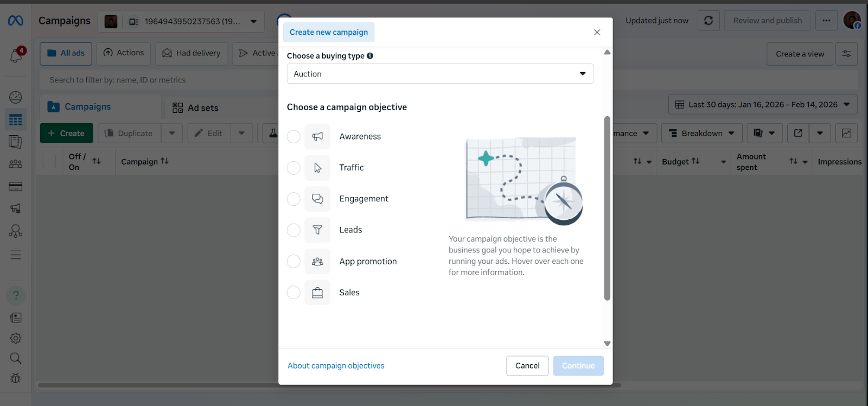Image resolution: width=868 pixels, height=406 pixels.
Task: Select the Traffic objective radio button
Action: point(293,168)
